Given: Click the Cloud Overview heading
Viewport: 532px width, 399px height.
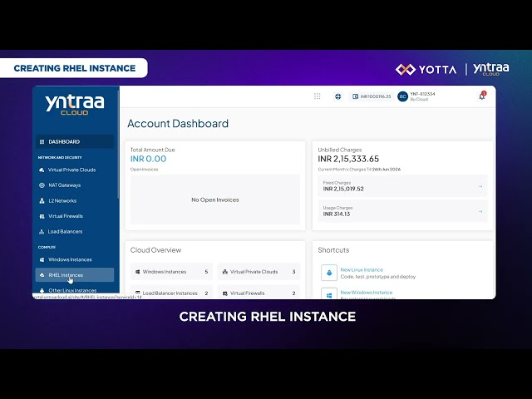Looking at the screenshot, I should [155, 250].
